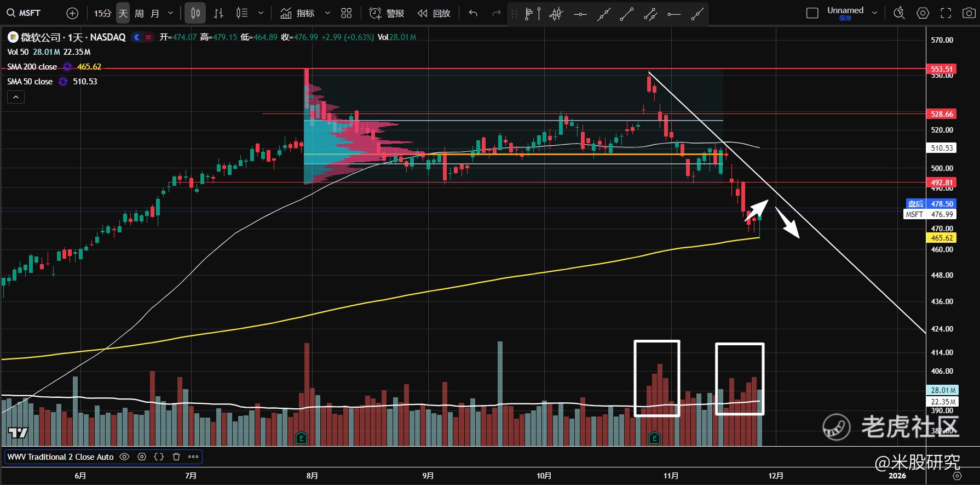Click SMA 200 loading status icon
The height and width of the screenshot is (485, 980).
(x=67, y=67)
